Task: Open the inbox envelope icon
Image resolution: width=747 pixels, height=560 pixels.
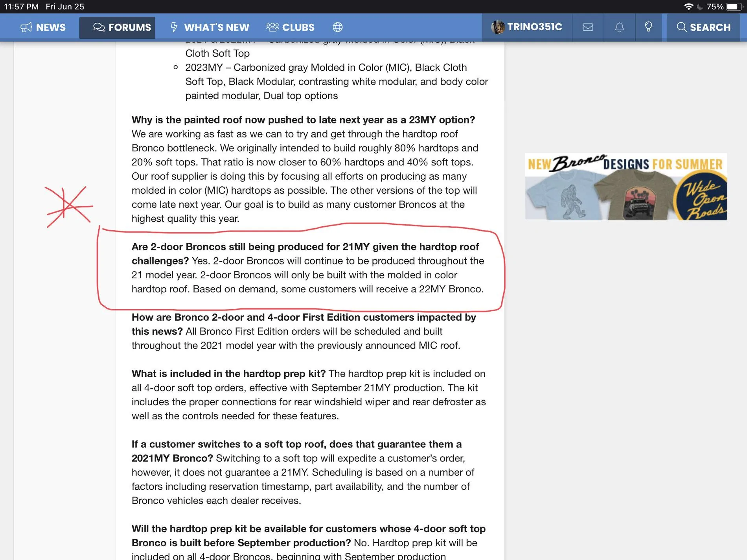Action: coord(588,27)
